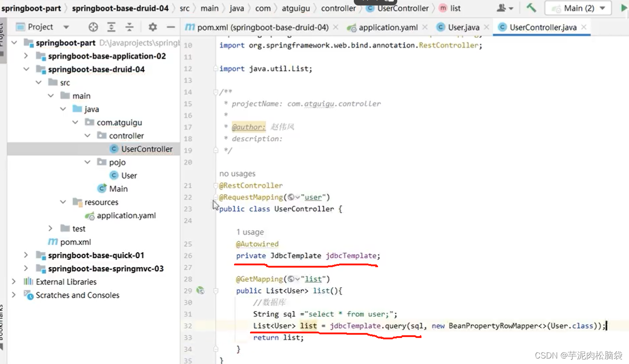Expand External Libraries node

click(x=14, y=282)
